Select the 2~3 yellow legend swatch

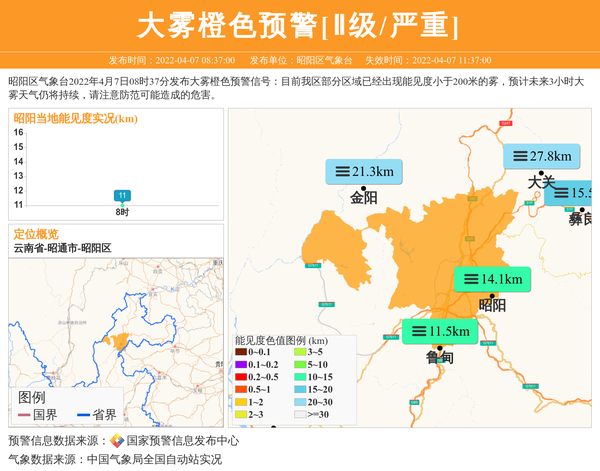click(x=241, y=414)
